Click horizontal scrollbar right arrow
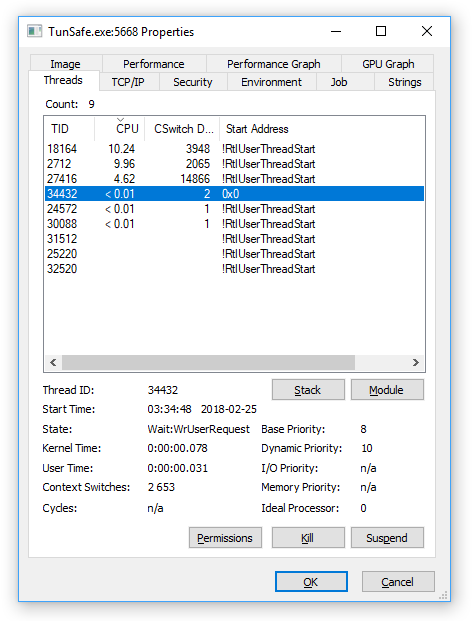The width and height of the screenshot is (472, 621). click(x=416, y=362)
